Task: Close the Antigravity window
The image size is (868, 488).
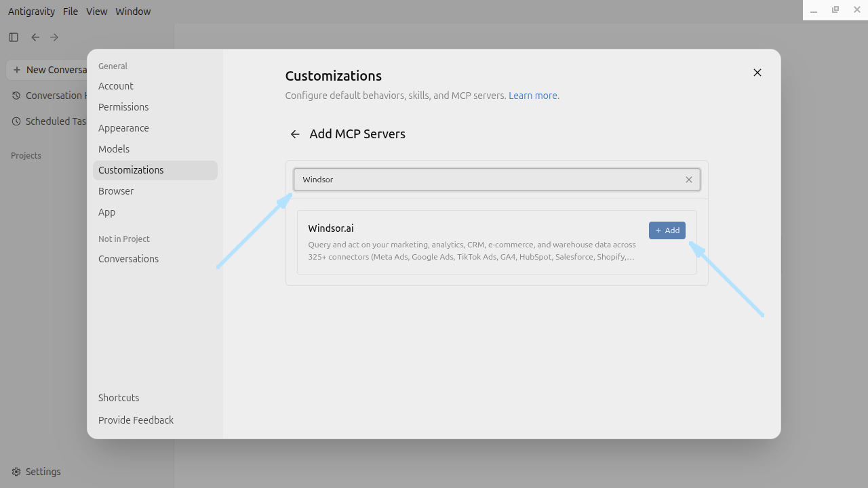Action: pyautogui.click(x=857, y=10)
